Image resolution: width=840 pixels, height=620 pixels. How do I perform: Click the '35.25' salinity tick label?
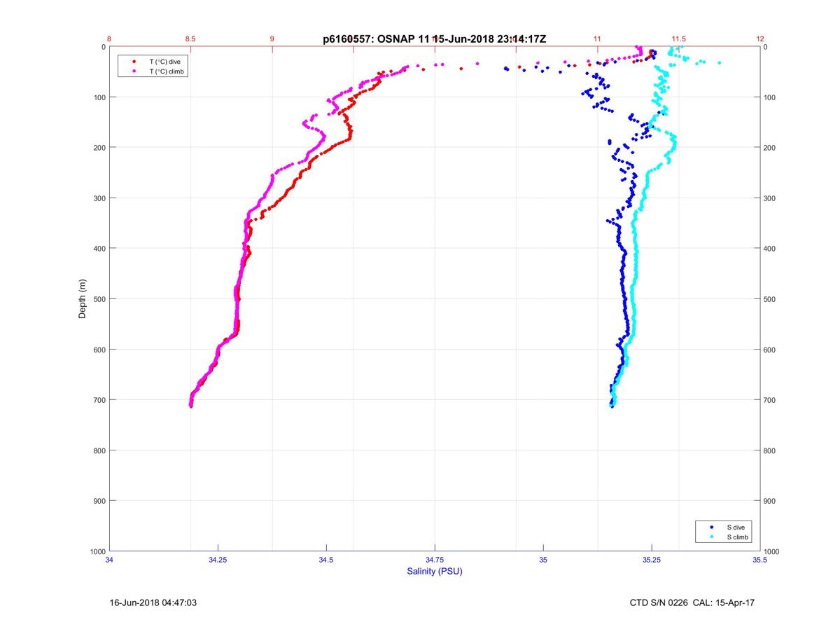(652, 560)
